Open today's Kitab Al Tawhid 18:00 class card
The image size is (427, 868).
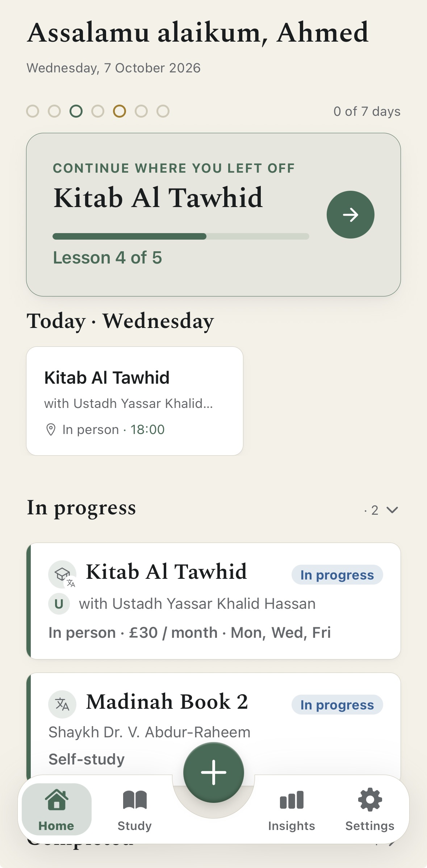(x=135, y=401)
